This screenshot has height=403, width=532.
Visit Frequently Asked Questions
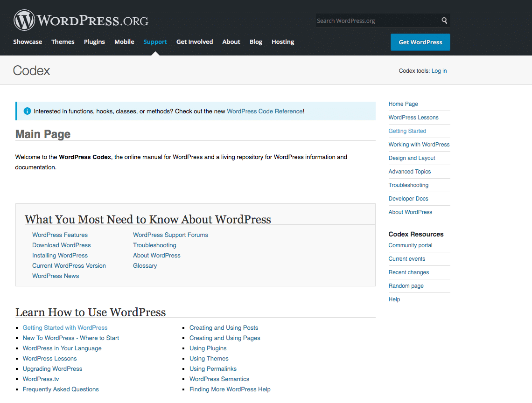point(61,389)
